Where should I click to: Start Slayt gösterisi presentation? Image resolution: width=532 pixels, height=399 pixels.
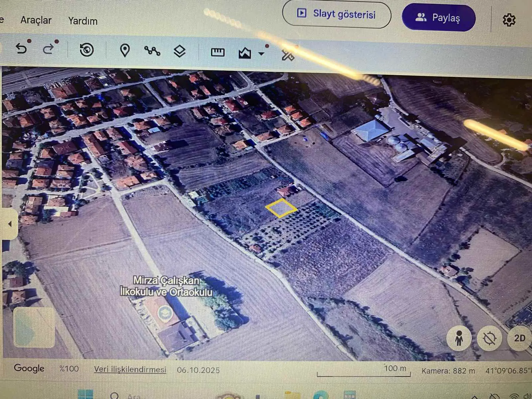[336, 15]
